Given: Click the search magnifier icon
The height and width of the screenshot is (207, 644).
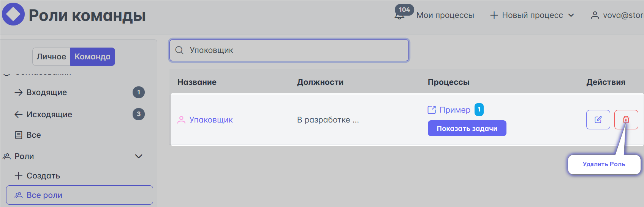Looking at the screenshot, I should 179,50.
